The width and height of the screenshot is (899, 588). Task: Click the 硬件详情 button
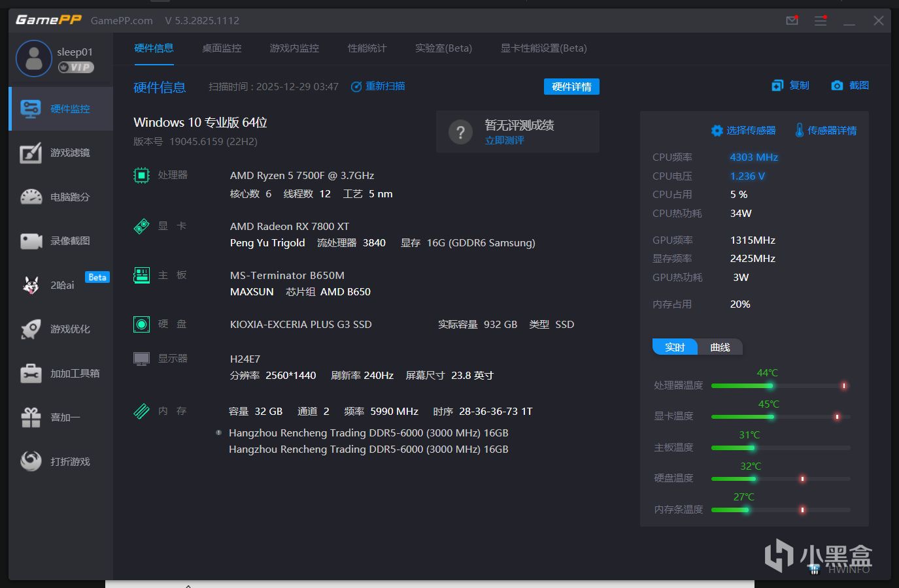571,87
